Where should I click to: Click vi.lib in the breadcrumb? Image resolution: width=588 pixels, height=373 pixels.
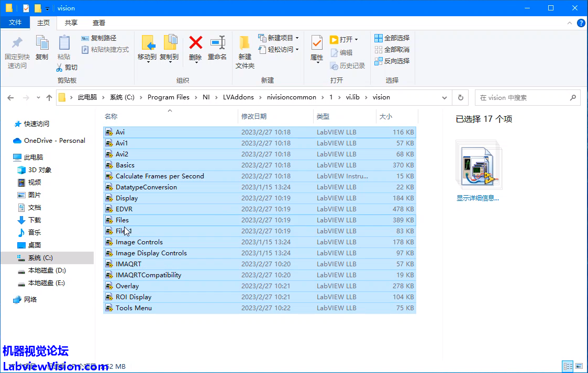(352, 97)
